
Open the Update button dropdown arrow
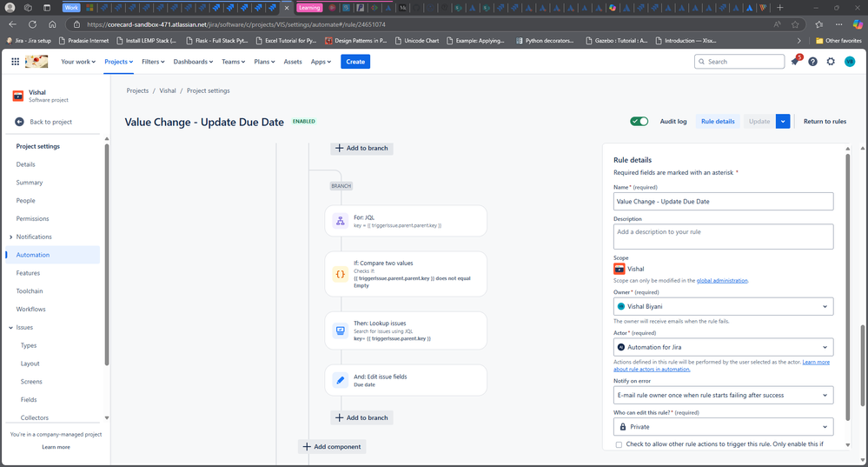(783, 122)
